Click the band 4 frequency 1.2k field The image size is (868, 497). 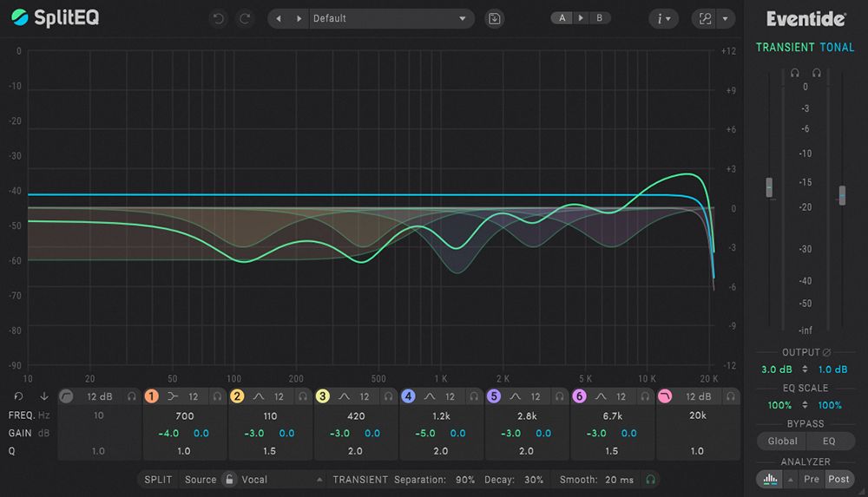pyautogui.click(x=441, y=415)
